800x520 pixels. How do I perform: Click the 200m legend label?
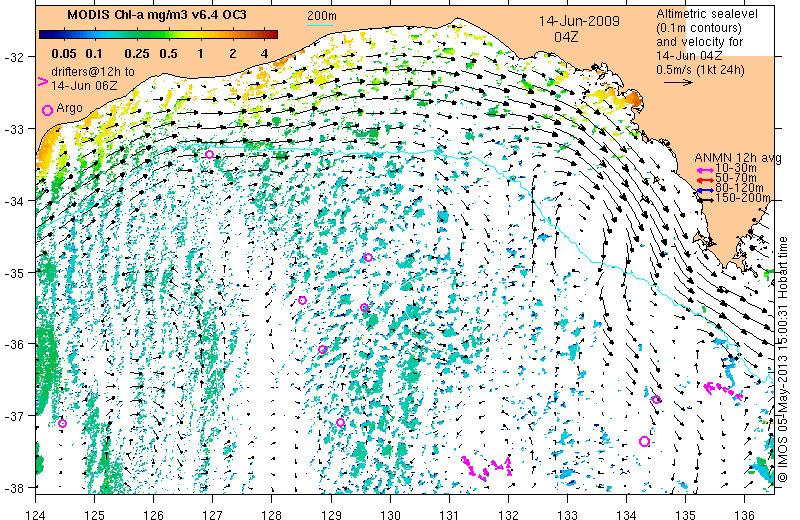tap(321, 16)
